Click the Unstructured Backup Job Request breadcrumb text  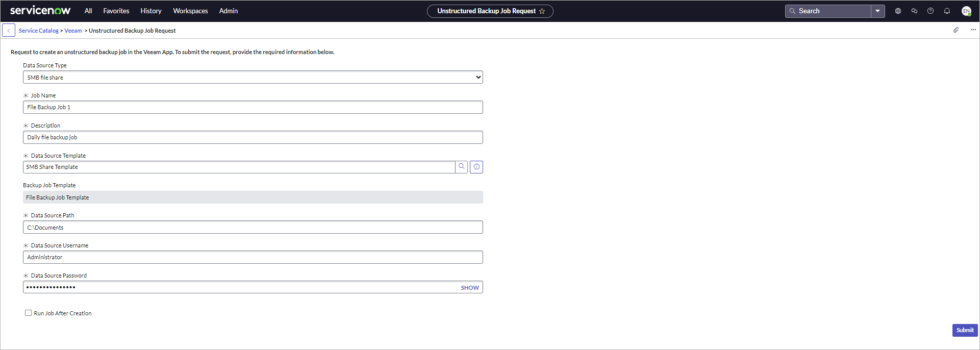coord(132,31)
